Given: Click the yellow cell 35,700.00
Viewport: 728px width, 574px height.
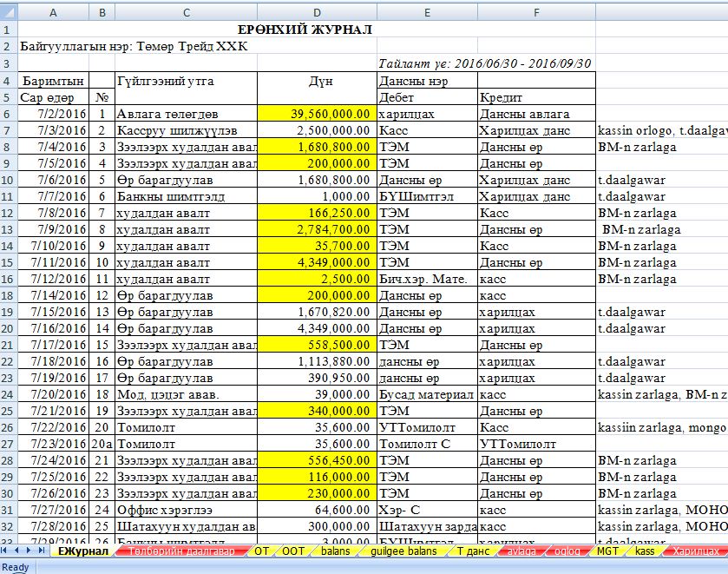Looking at the screenshot, I should [317, 246].
